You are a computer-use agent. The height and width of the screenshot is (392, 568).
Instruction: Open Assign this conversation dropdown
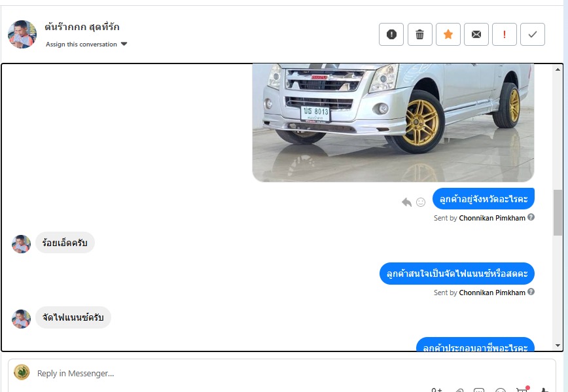point(86,45)
